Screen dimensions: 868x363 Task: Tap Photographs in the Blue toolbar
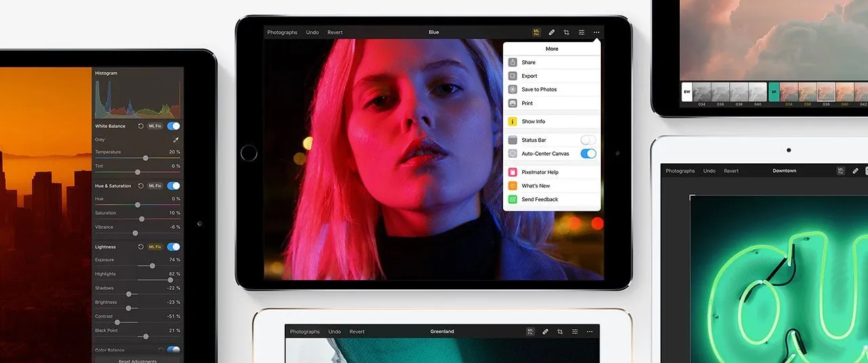pyautogui.click(x=282, y=33)
